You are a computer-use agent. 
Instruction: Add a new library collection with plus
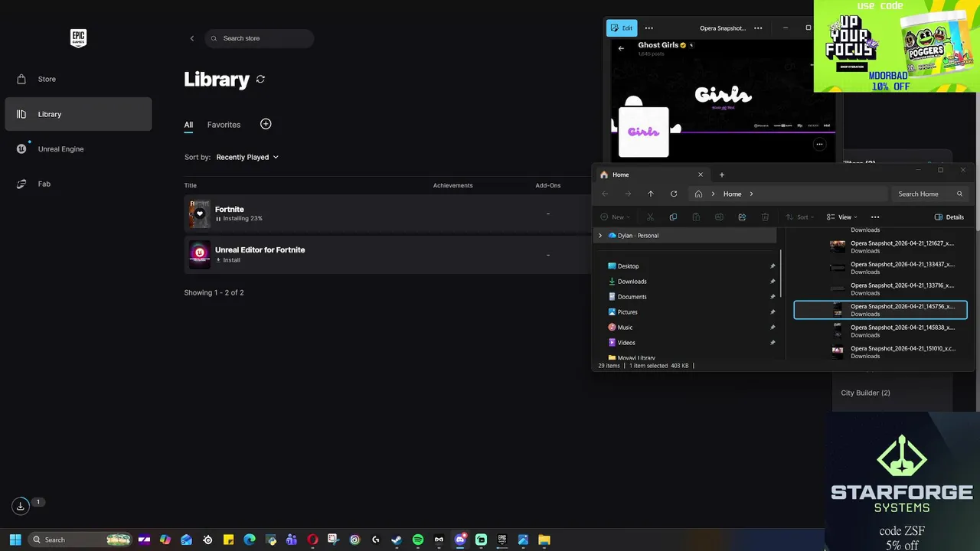(266, 124)
